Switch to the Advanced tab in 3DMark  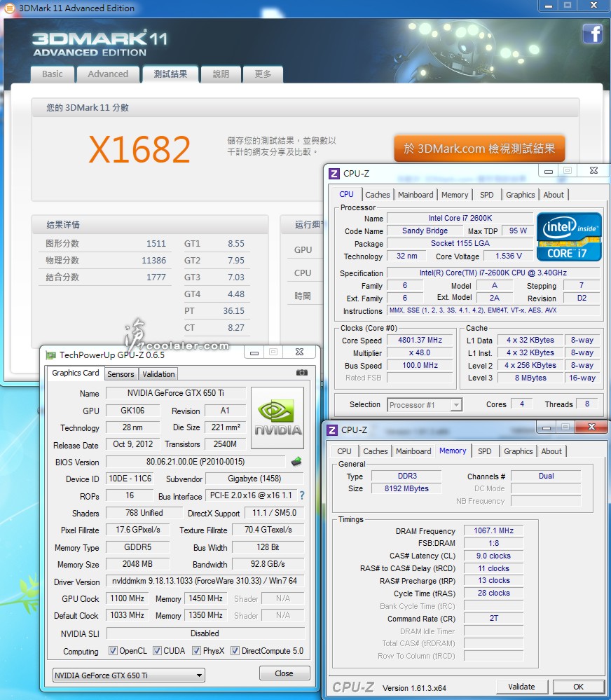108,74
